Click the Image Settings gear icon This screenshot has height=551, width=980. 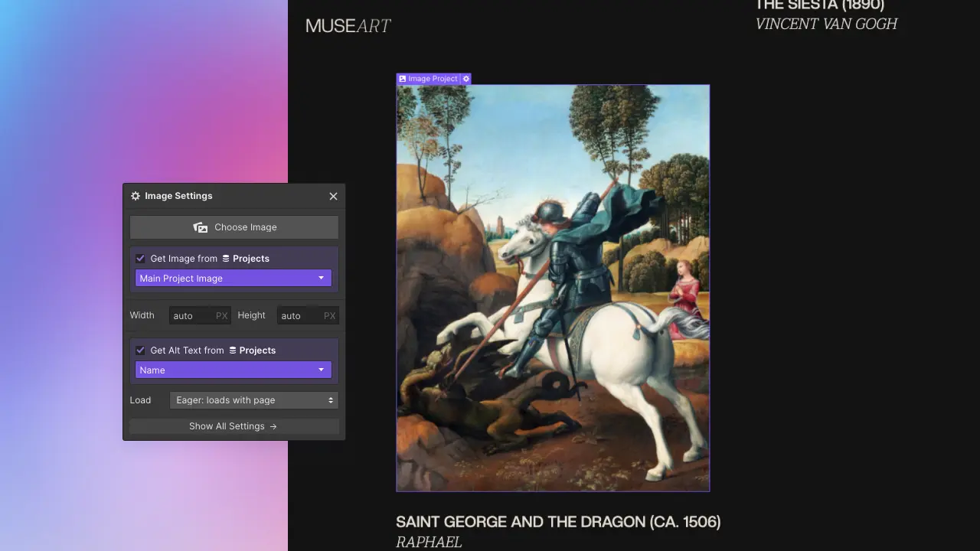point(136,196)
